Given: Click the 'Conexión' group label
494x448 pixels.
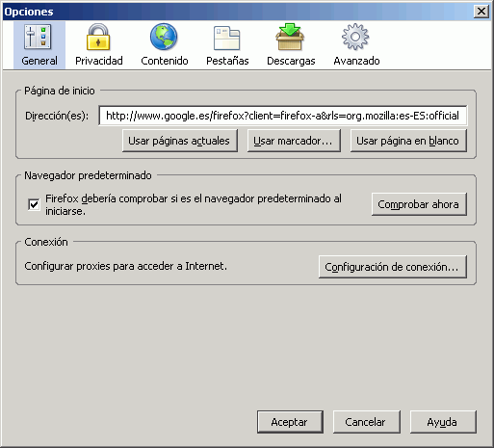Looking at the screenshot, I should (46, 242).
